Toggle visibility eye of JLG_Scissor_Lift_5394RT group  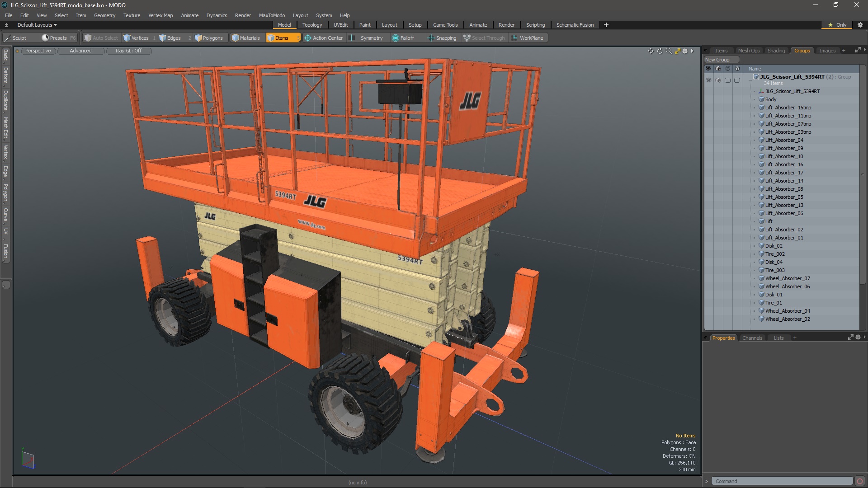point(708,80)
